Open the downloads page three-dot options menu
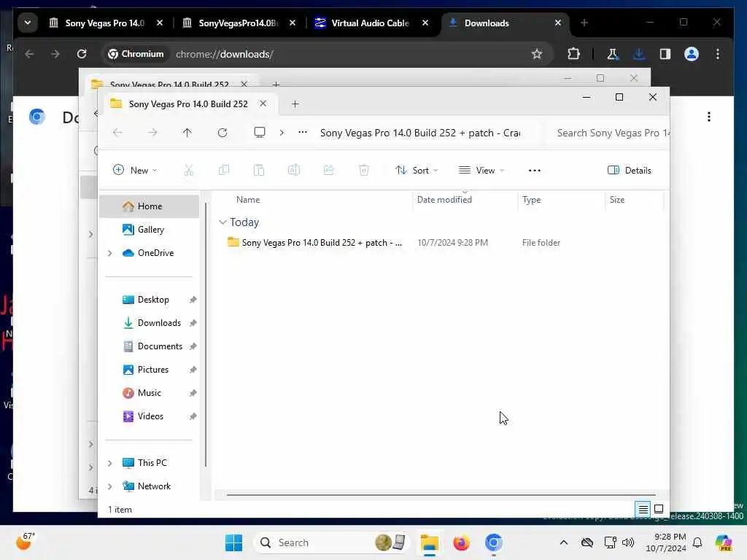Screen dimensions: 747x560 [x=709, y=117]
